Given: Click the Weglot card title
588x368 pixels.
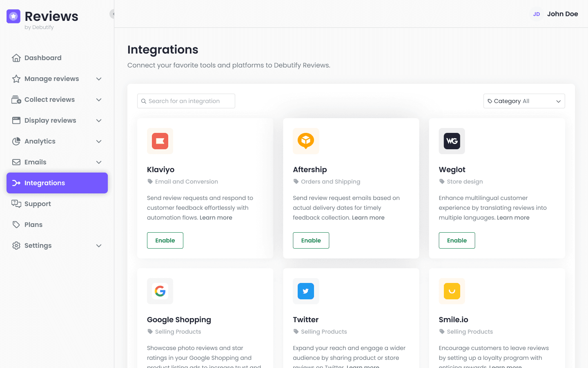Looking at the screenshot, I should tap(452, 170).
